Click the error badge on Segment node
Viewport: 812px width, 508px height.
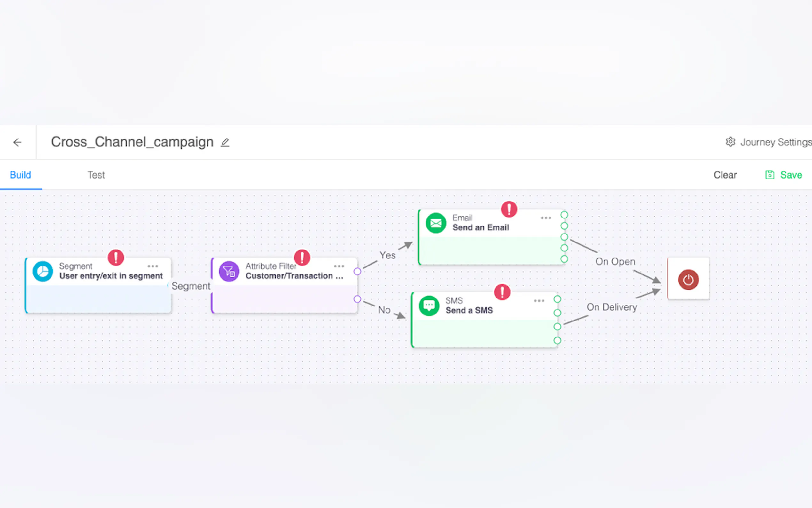click(x=116, y=258)
